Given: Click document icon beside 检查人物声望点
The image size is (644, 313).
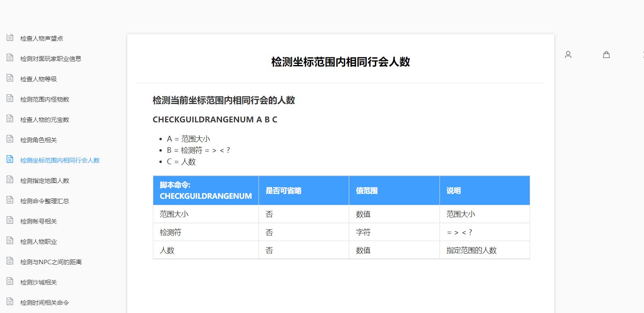Looking at the screenshot, I should click(x=10, y=38).
